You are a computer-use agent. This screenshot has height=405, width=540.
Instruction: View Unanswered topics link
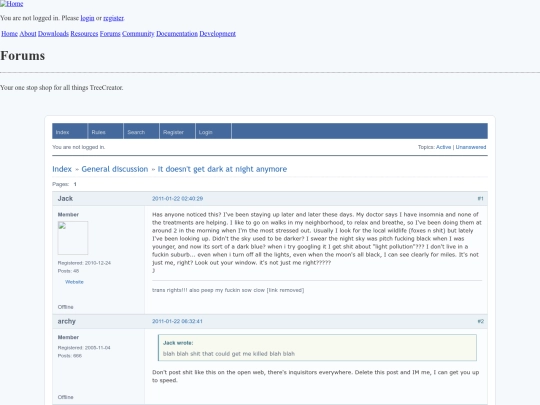[471, 147]
